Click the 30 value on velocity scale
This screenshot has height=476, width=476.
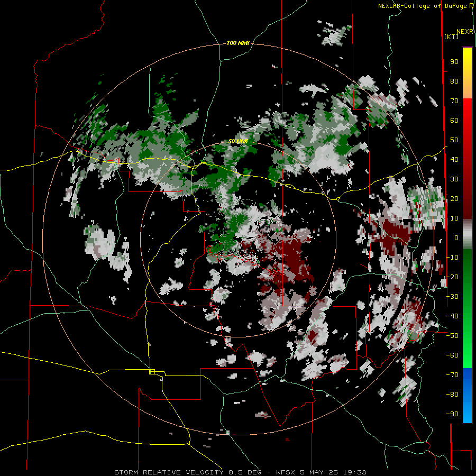point(454,179)
